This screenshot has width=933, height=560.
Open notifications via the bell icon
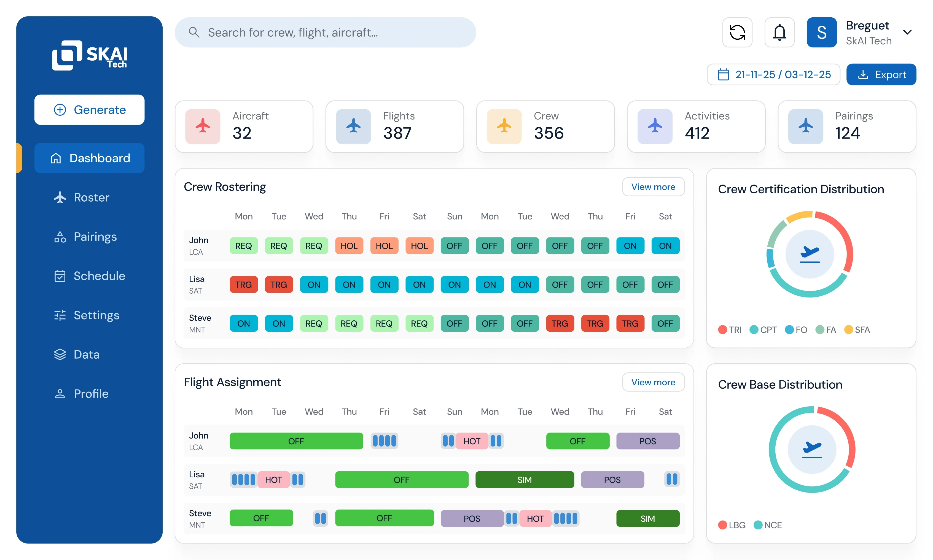(779, 32)
